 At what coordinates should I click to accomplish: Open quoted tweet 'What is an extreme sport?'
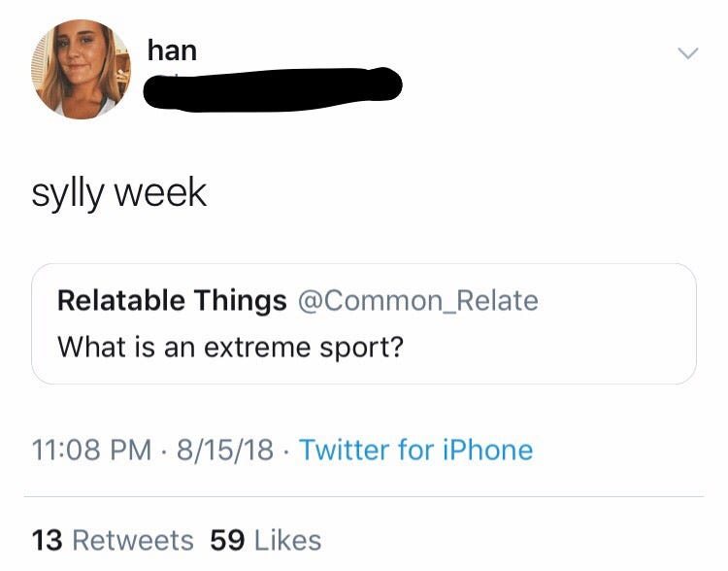click(230, 346)
